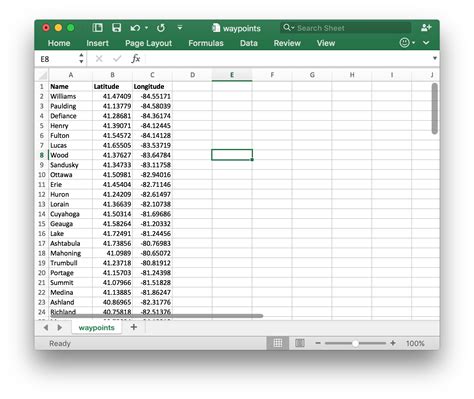This screenshot has width=474, height=399.
Task: Switch to Page Layout view icon
Action: click(x=300, y=343)
